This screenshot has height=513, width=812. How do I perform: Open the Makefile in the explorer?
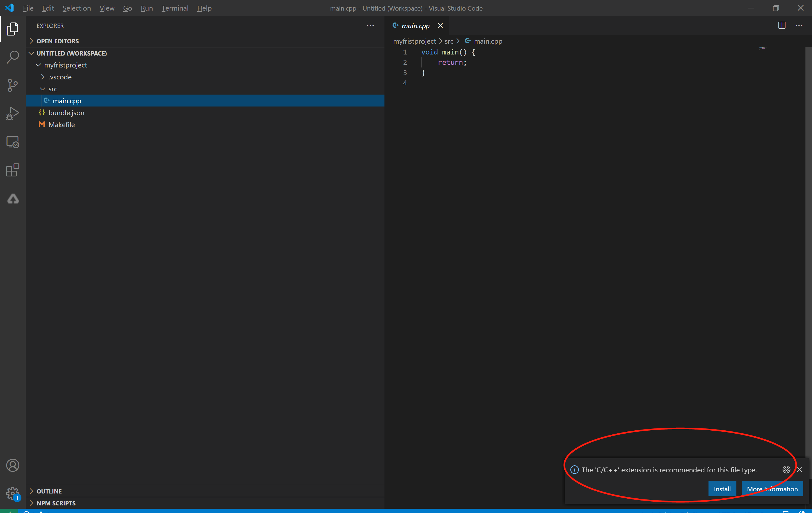coord(62,125)
